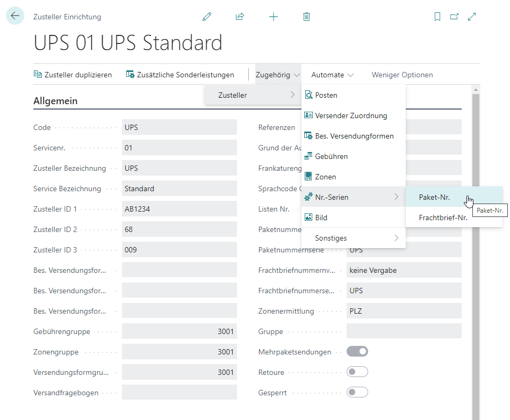The image size is (510, 420).
Task: Click the Zusteller Bezeichnung field
Action: point(179,168)
